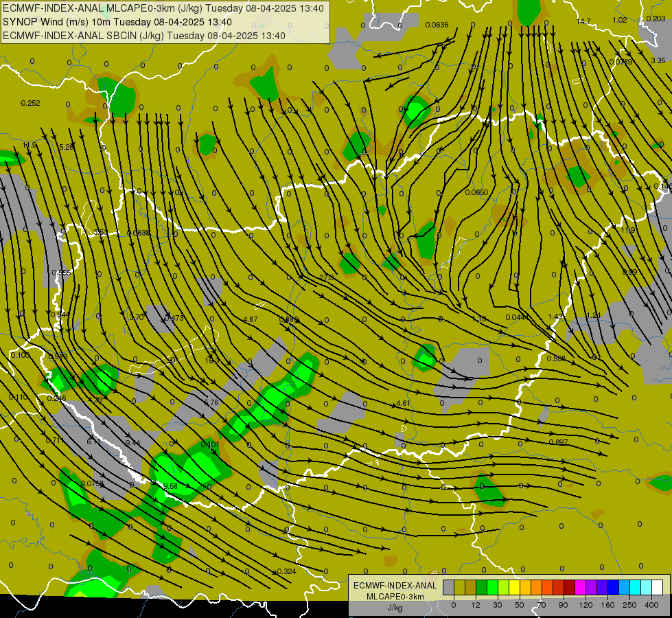Viewport: 672px width, 618px height.
Task: Click the map value 5.76
Action: click(211, 402)
